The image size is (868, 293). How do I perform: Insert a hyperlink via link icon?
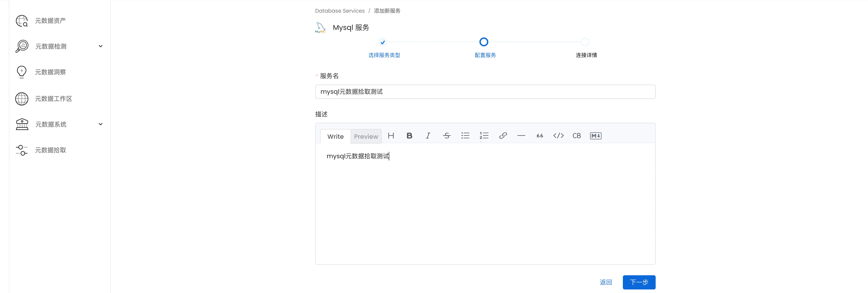pos(503,136)
